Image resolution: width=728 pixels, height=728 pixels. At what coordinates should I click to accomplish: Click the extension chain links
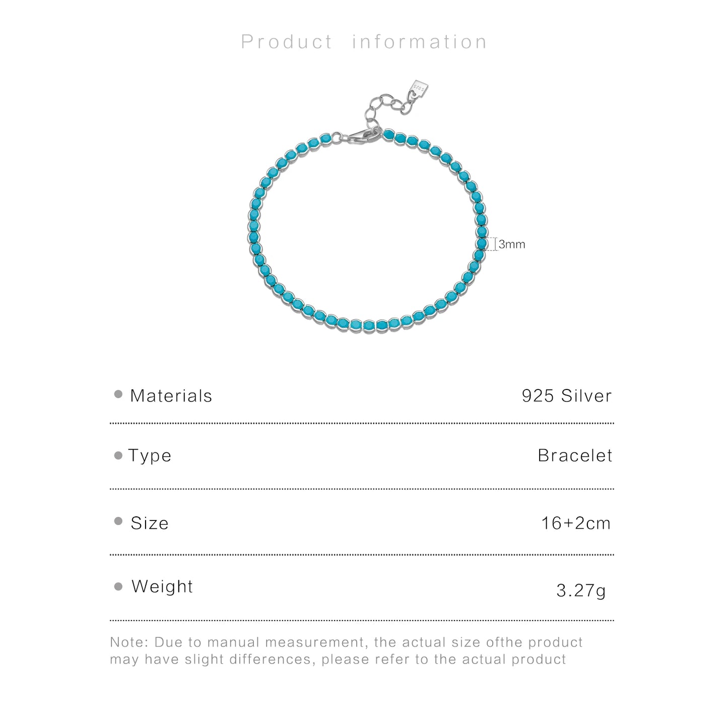point(389,107)
